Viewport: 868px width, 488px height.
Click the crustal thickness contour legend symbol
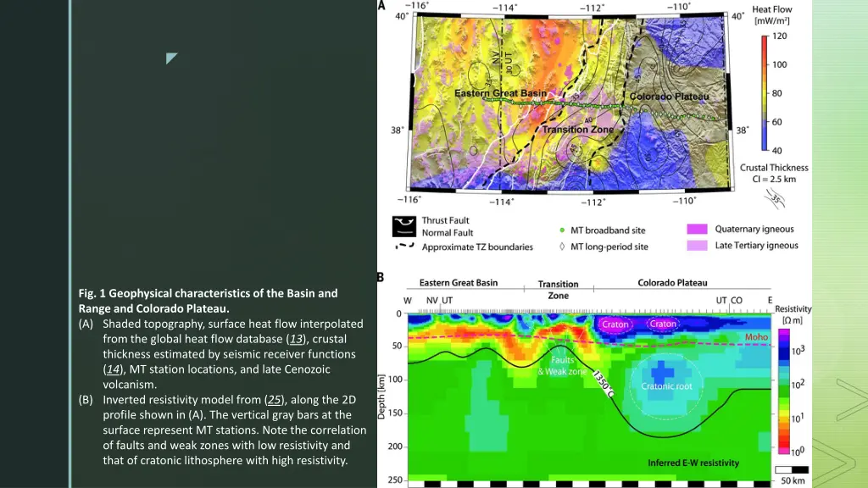[x=775, y=198]
